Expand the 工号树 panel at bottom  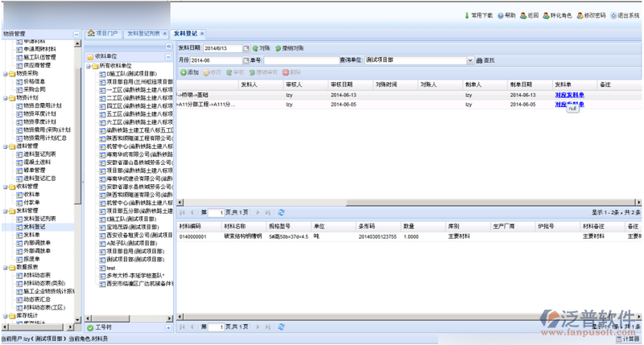click(169, 328)
